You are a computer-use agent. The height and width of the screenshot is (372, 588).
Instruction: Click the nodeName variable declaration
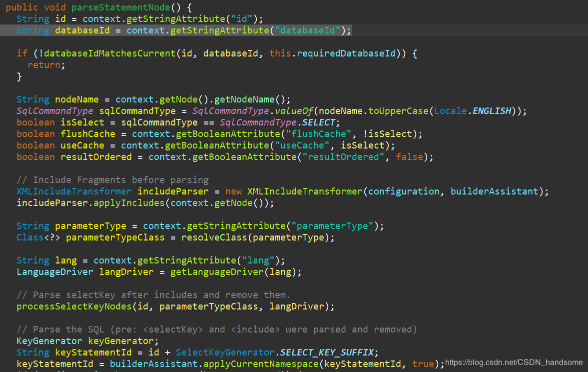click(x=77, y=99)
